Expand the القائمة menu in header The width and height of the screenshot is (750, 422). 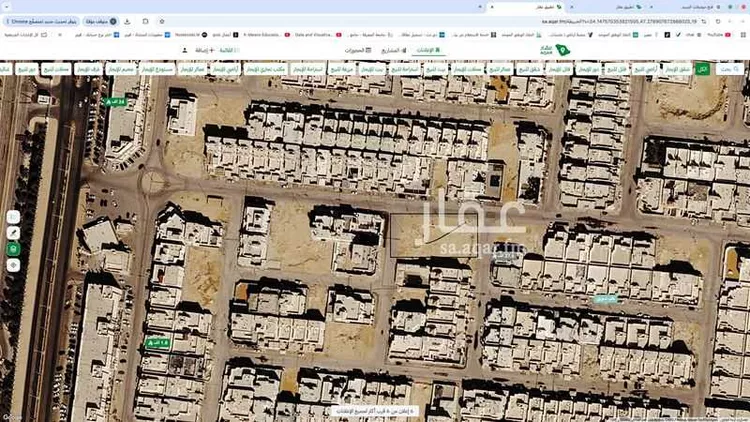coord(229,50)
